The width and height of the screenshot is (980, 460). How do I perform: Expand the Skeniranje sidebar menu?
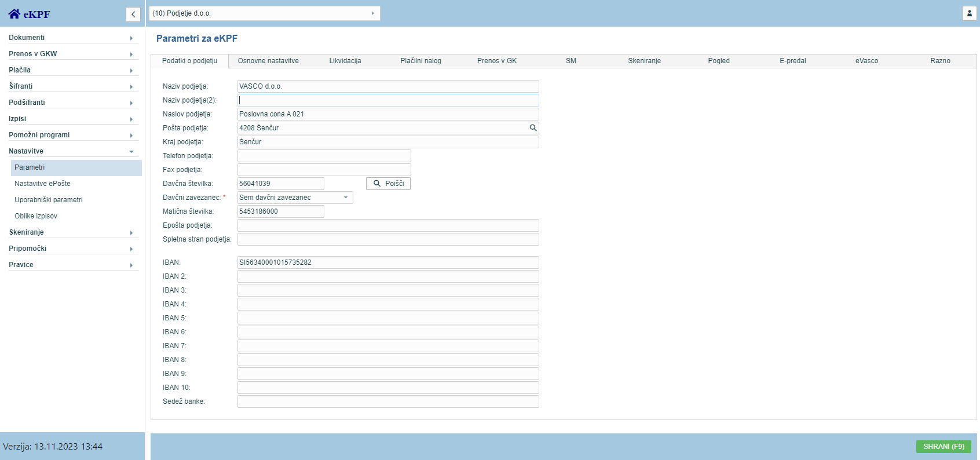tap(74, 232)
